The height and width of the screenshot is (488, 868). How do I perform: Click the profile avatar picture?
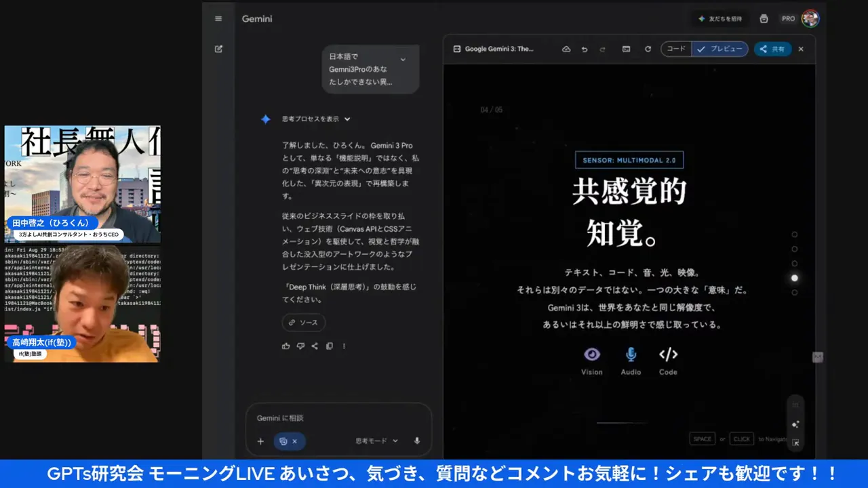click(810, 18)
